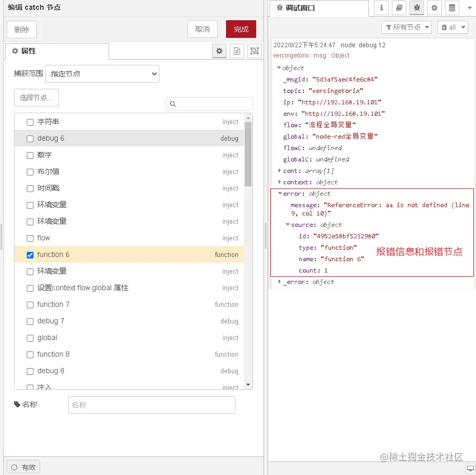
Task: Check the debug 8 node checkbox
Action: [30, 371]
